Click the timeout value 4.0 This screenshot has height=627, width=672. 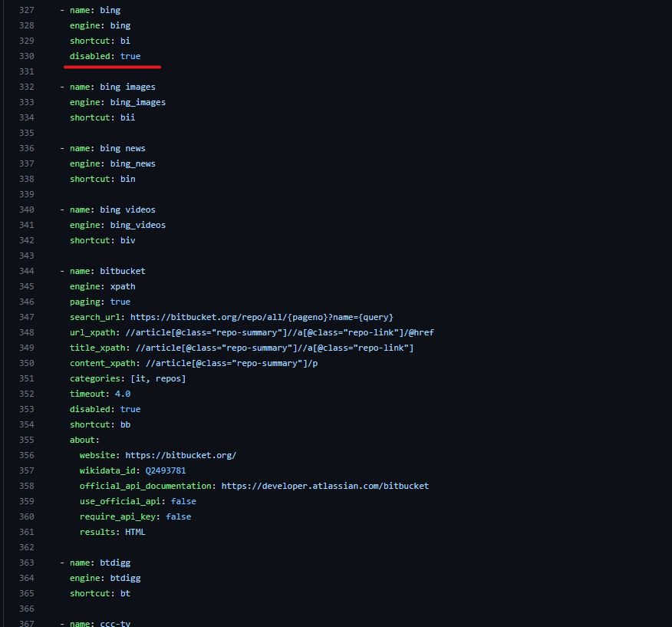click(123, 394)
